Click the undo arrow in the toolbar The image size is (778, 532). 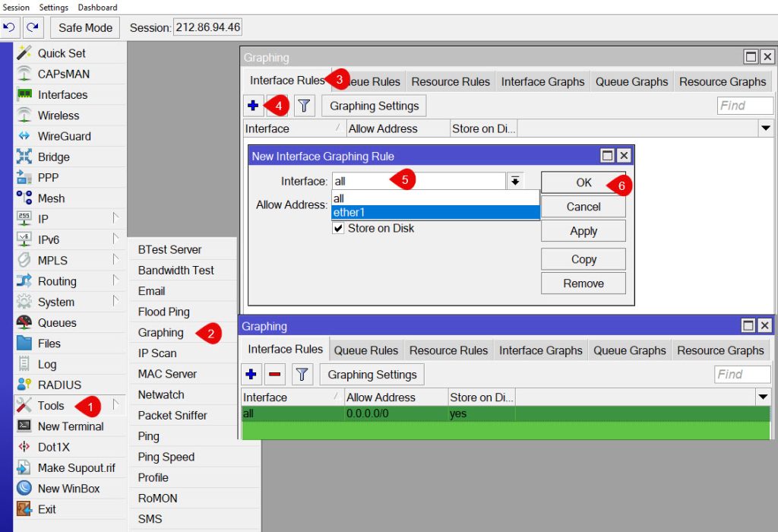click(x=9, y=27)
